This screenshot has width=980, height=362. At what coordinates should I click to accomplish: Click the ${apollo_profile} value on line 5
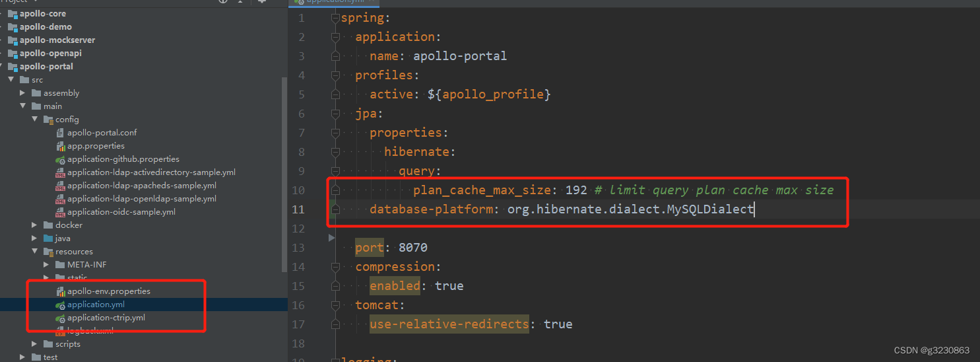(489, 94)
